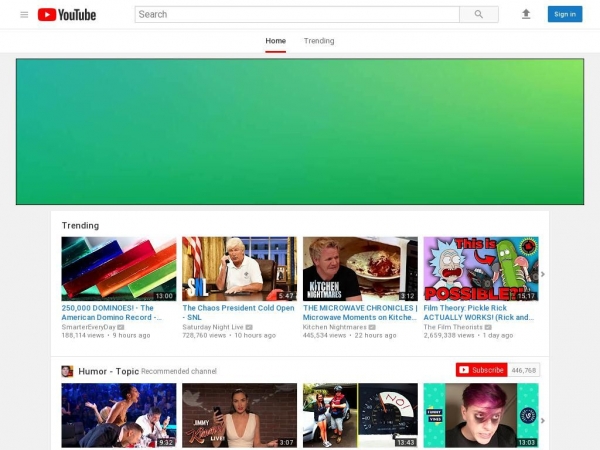Click the 'Recommended channel' label
This screenshot has width=600, height=450.
tap(179, 371)
